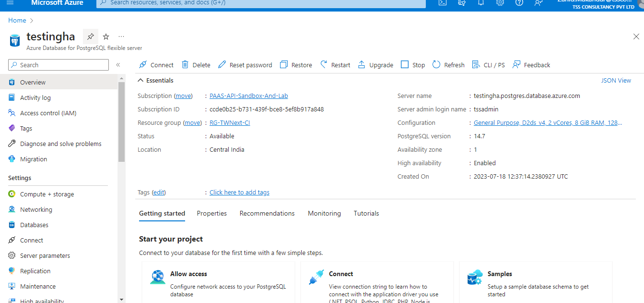
Task: Collapse the left navigation menu
Action: pyautogui.click(x=118, y=65)
